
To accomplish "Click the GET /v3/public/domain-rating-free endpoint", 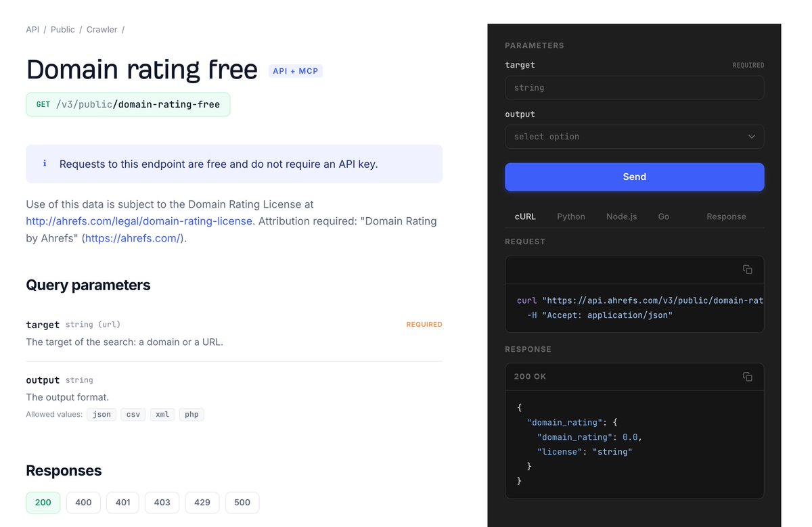I will click(128, 105).
